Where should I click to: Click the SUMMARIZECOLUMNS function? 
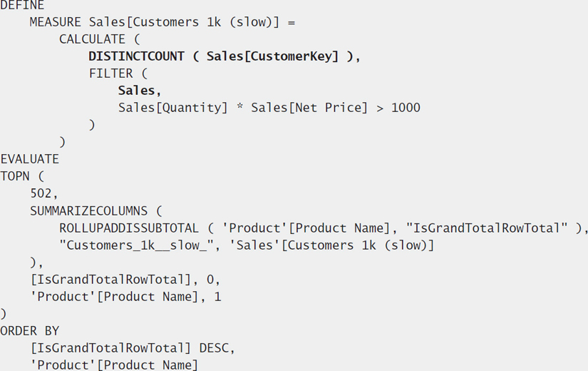click(x=89, y=210)
